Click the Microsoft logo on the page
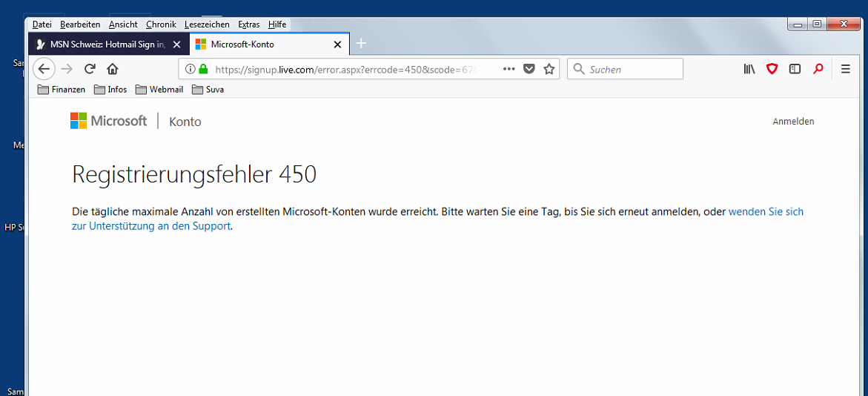The height and width of the screenshot is (396, 868). point(108,121)
